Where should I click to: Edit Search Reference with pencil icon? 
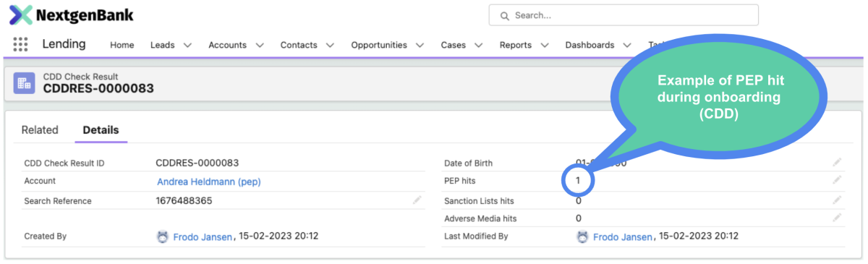[x=417, y=200]
